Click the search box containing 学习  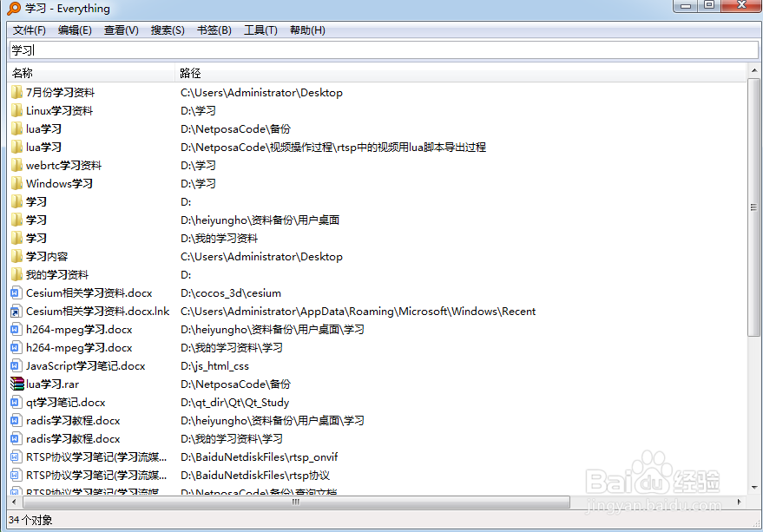(x=384, y=50)
